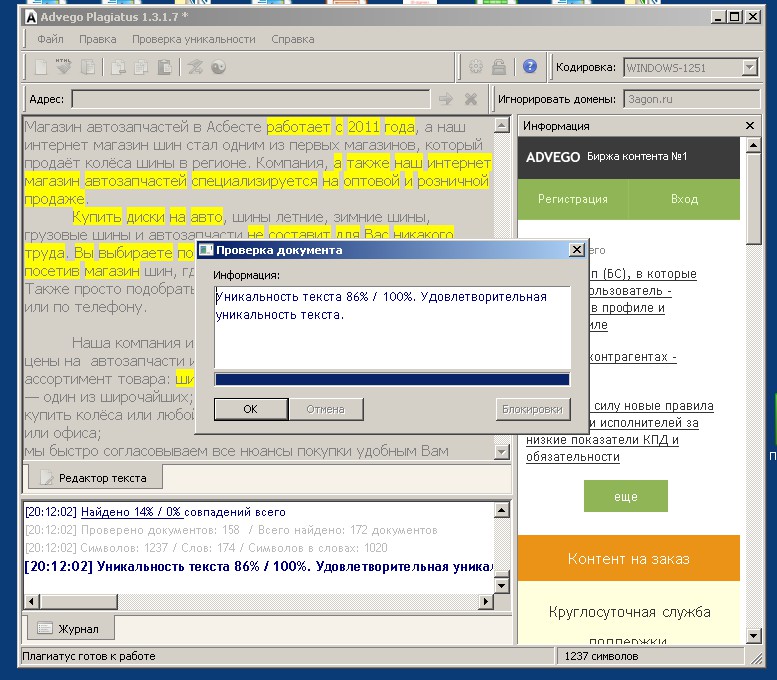
Task: Open the Проверка уникальности menu
Action: 194,39
